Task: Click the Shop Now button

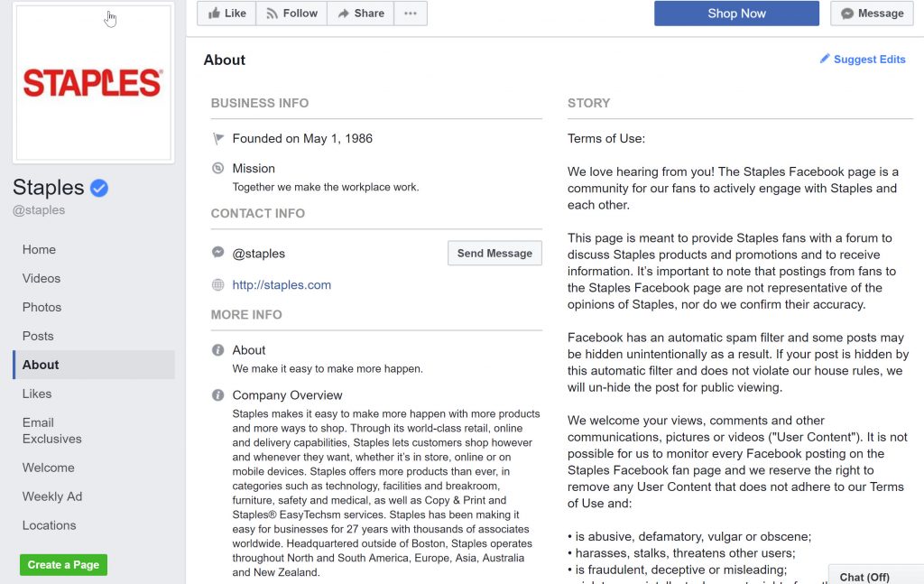Action: pyautogui.click(x=736, y=14)
